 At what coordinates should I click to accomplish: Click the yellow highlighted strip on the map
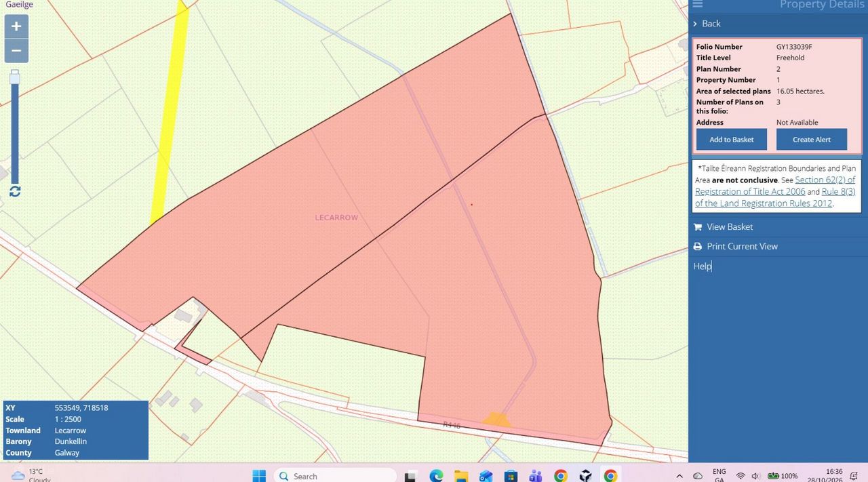point(169,115)
